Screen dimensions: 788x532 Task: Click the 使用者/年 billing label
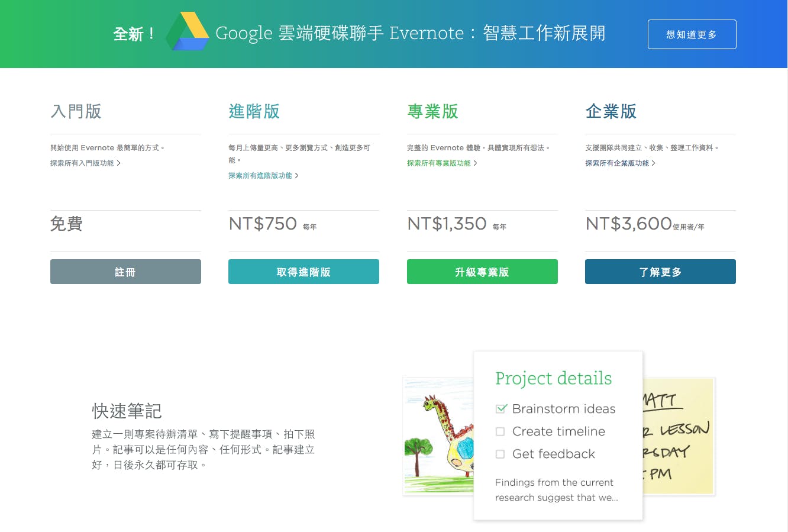pyautogui.click(x=689, y=227)
